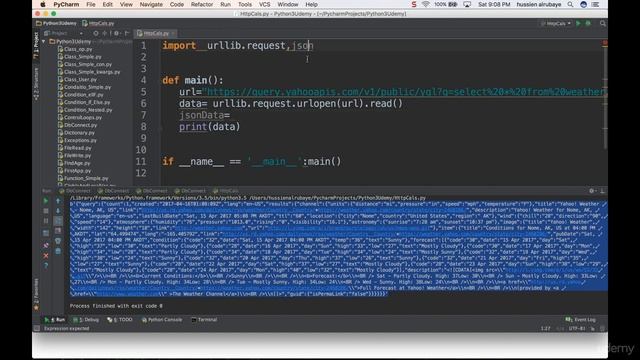This screenshot has height=360, width=640.
Task: Run HttpCals with the green toolbar play icon
Action: pyautogui.click(x=578, y=24)
